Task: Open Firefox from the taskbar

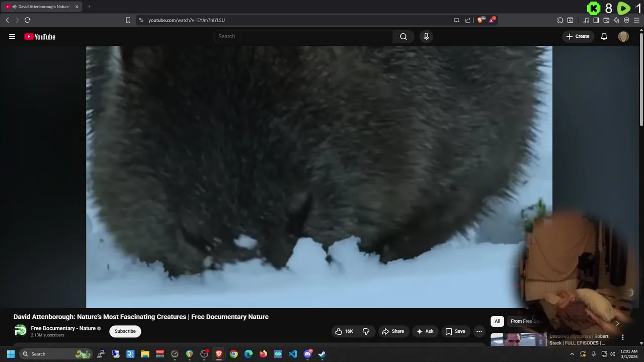Action: [263, 354]
